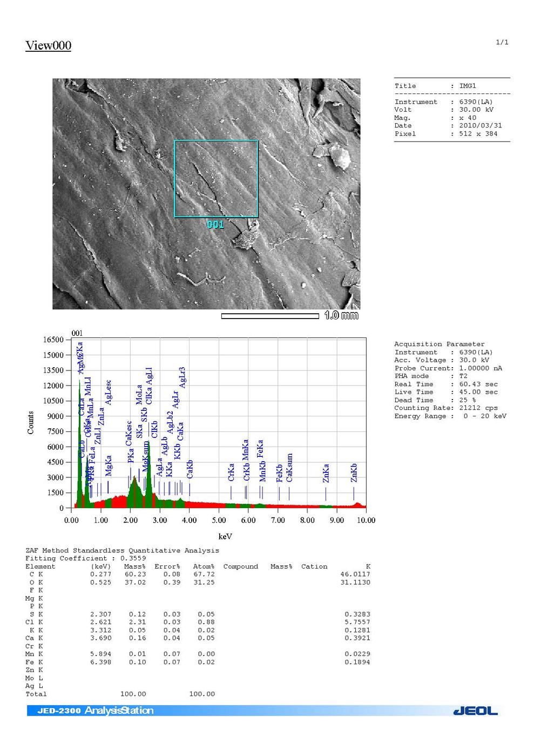
Task: Click the JEOL logo in the footer
Action: tap(475, 711)
